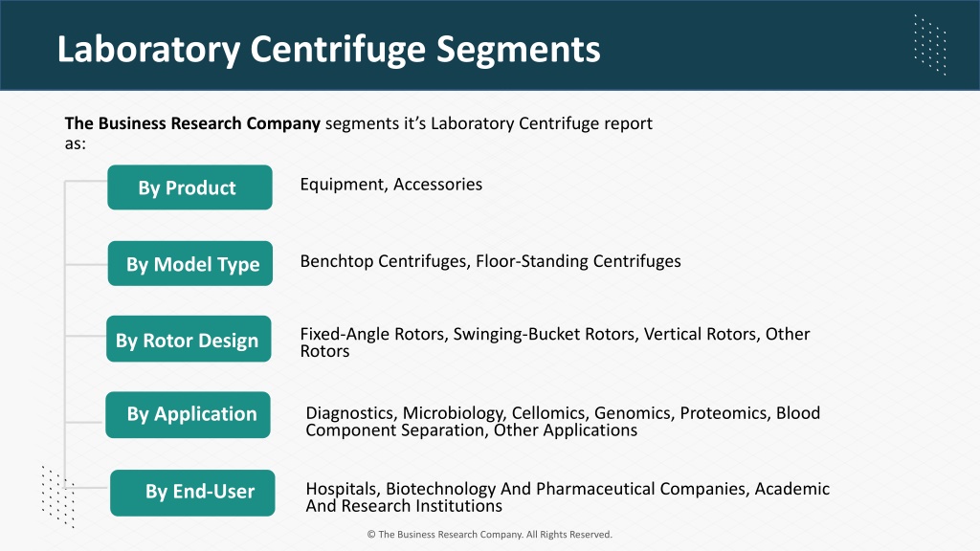Click the By Product segment button
The height and width of the screenshot is (551, 980).
190,187
